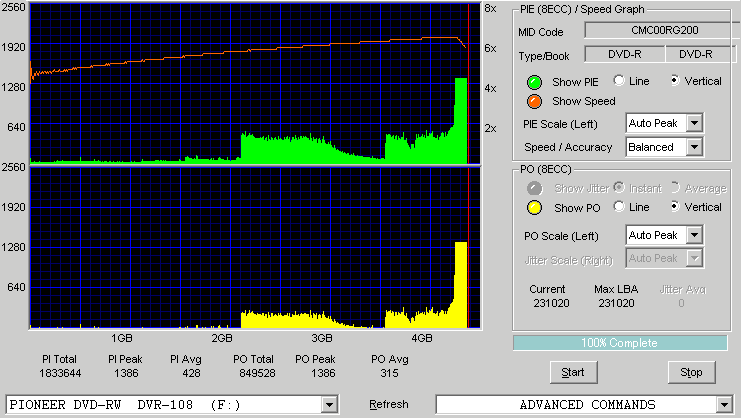Click the red end-of-disc marker in PIE graph
The width and height of the screenshot is (741, 418).
coord(468,84)
